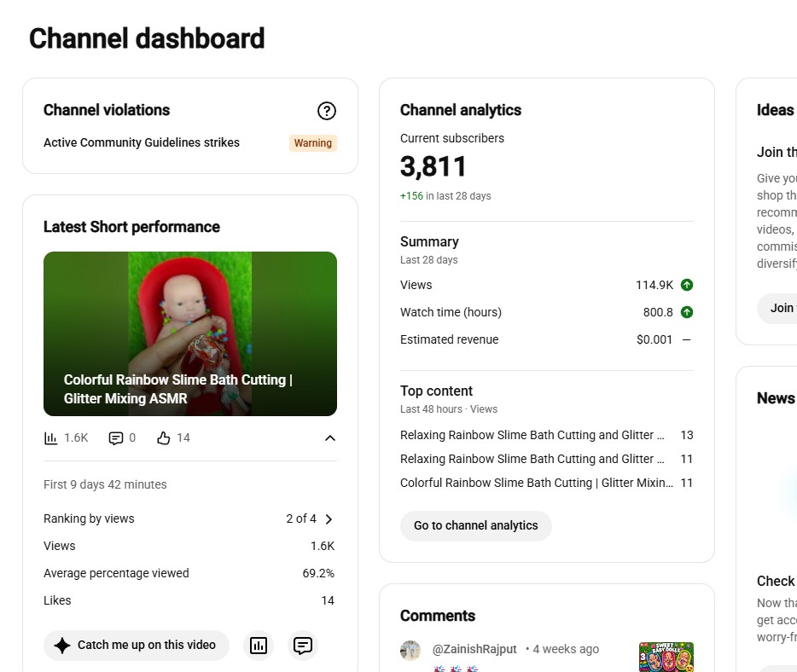Click the sparkle icon in Catch me up
Image resolution: width=797 pixels, height=672 pixels.
pyautogui.click(x=62, y=646)
